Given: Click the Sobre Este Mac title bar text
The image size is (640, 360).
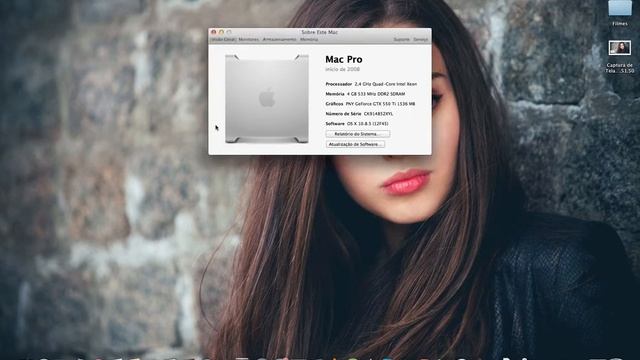Looking at the screenshot, I should [x=320, y=32].
